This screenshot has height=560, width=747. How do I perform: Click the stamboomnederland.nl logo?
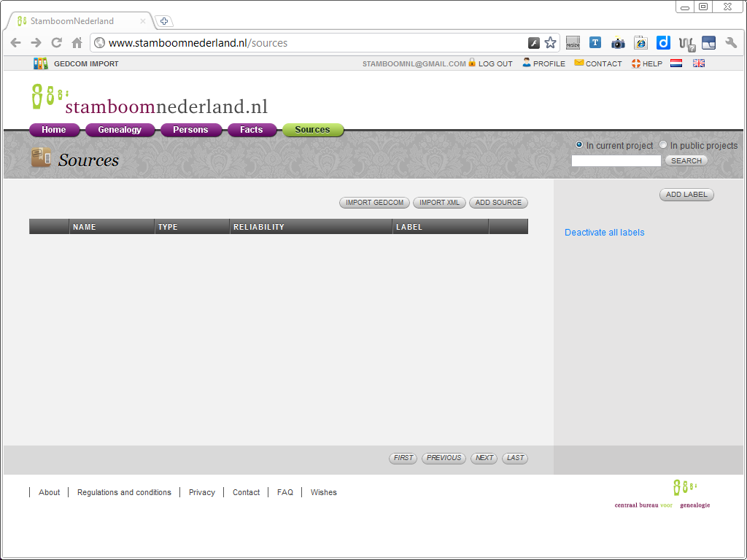(150, 99)
